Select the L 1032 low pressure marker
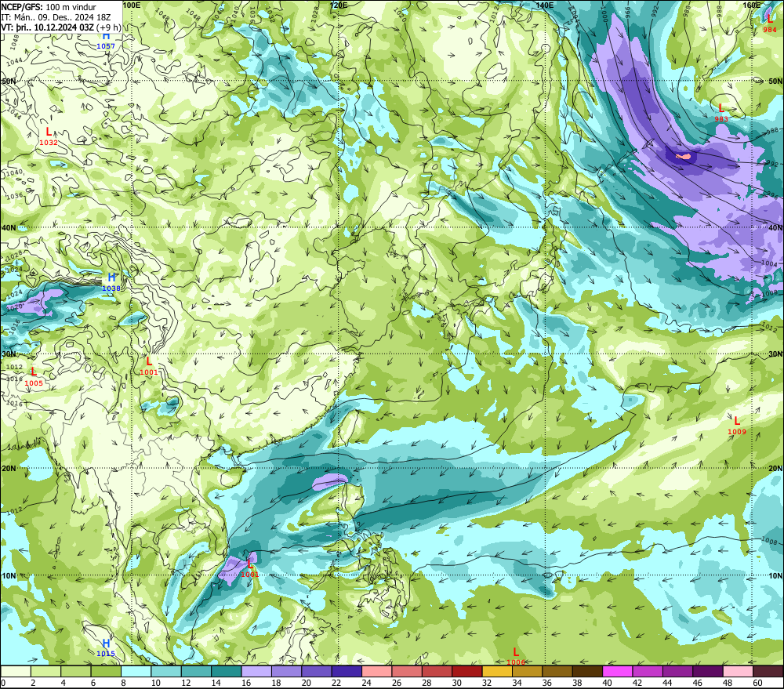The height and width of the screenshot is (689, 784). pyautogui.click(x=49, y=136)
